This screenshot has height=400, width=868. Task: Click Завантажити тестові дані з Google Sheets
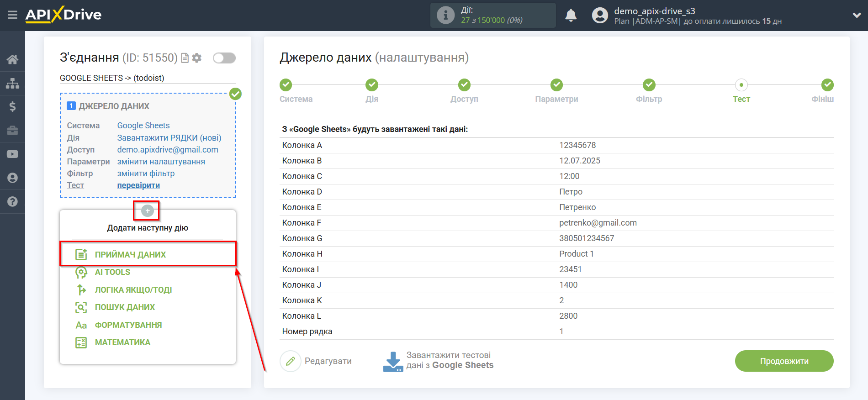point(438,361)
